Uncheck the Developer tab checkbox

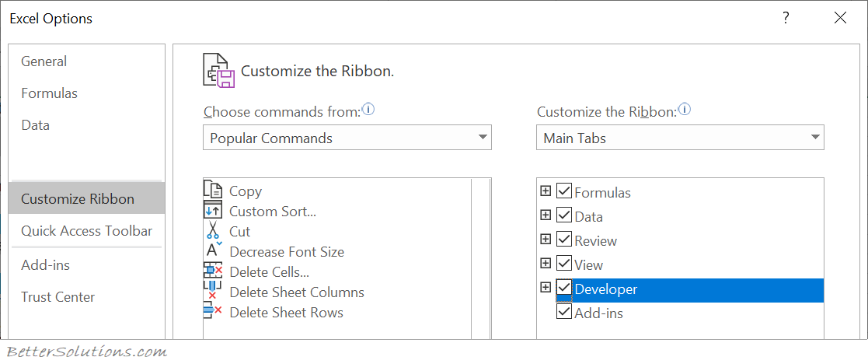pyautogui.click(x=563, y=288)
